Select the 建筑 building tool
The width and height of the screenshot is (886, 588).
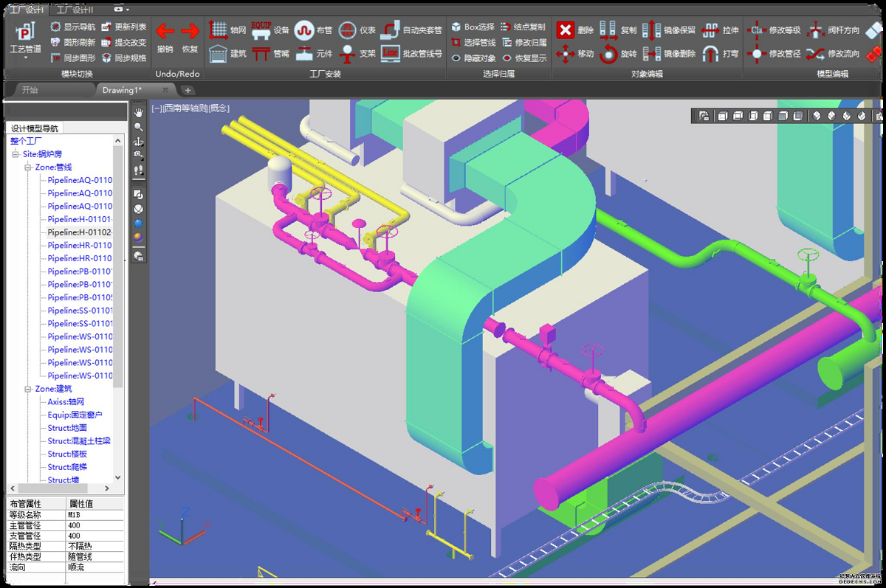pyautogui.click(x=227, y=53)
